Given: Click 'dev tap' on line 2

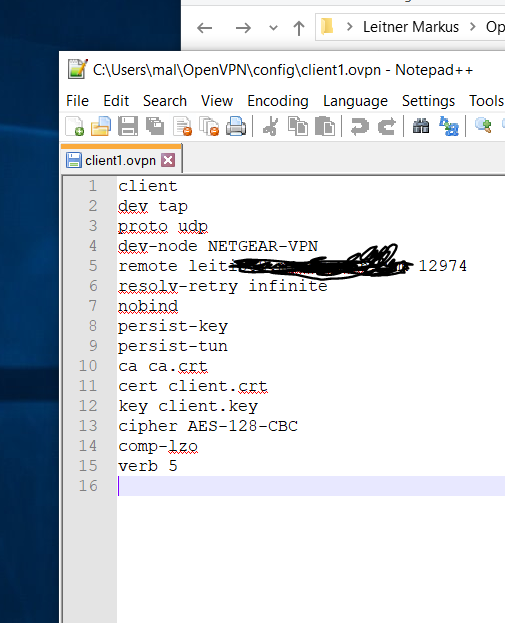Looking at the screenshot, I should pos(153,206).
